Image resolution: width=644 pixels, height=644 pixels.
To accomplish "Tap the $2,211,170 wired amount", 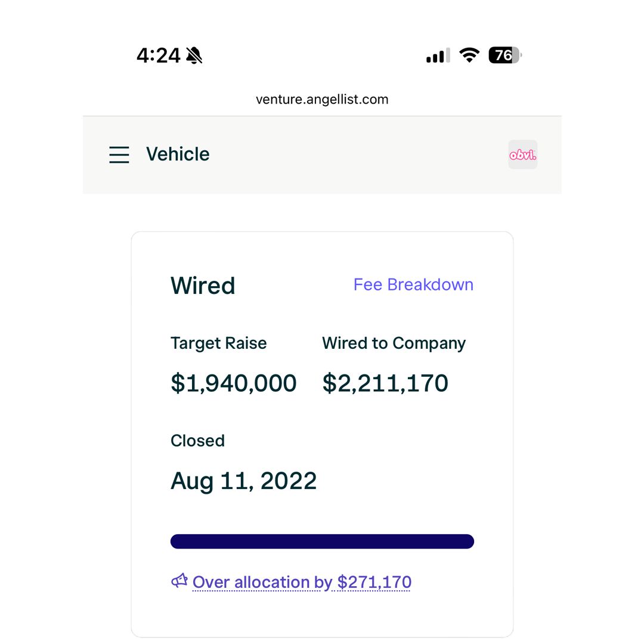I will (x=385, y=383).
